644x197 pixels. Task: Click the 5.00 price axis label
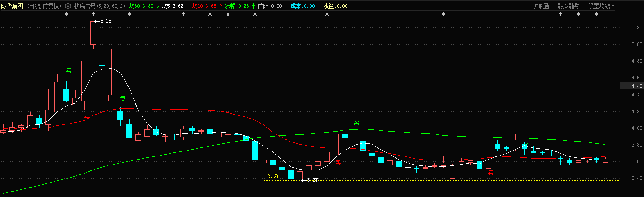coord(637,44)
